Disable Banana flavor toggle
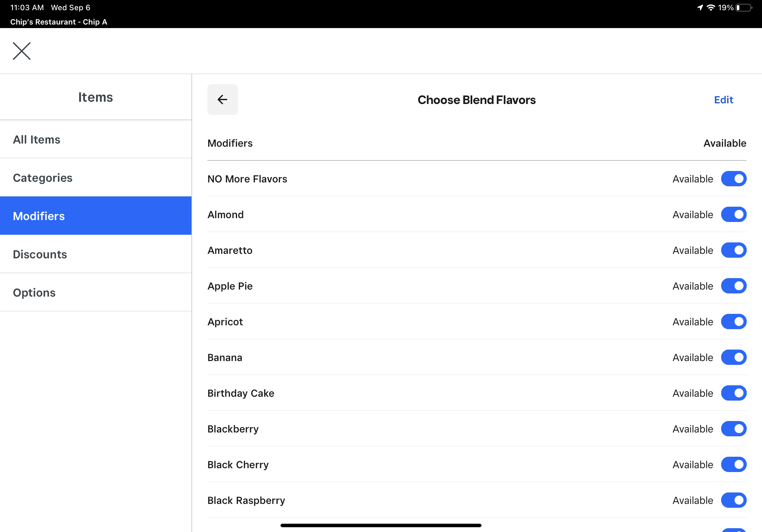This screenshot has width=762, height=532. [734, 358]
